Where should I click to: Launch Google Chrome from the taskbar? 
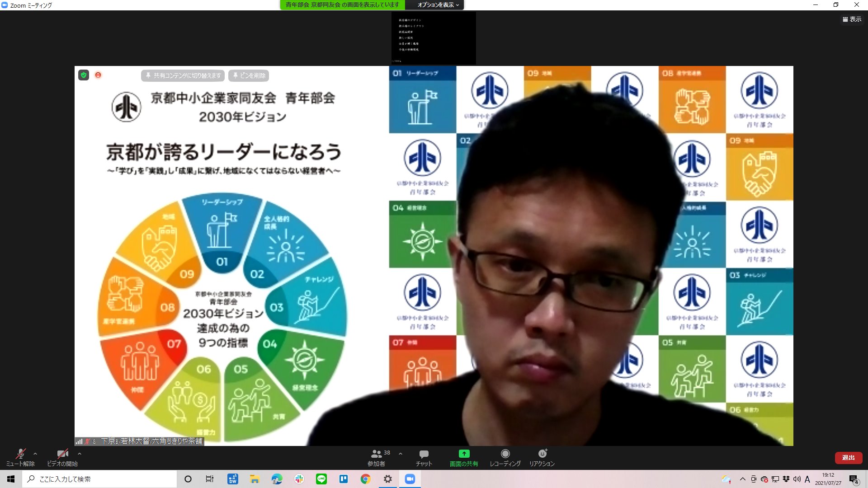366,479
